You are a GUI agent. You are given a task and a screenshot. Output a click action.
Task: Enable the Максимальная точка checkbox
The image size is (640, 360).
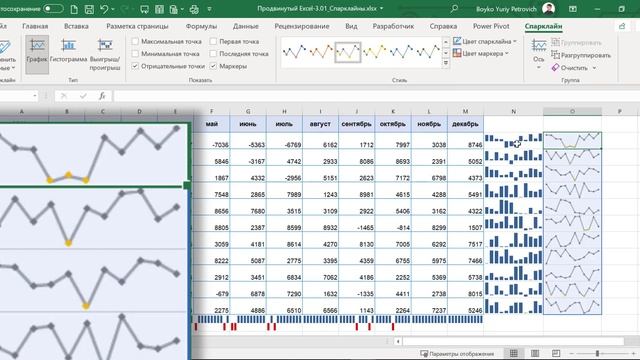[x=135, y=42]
